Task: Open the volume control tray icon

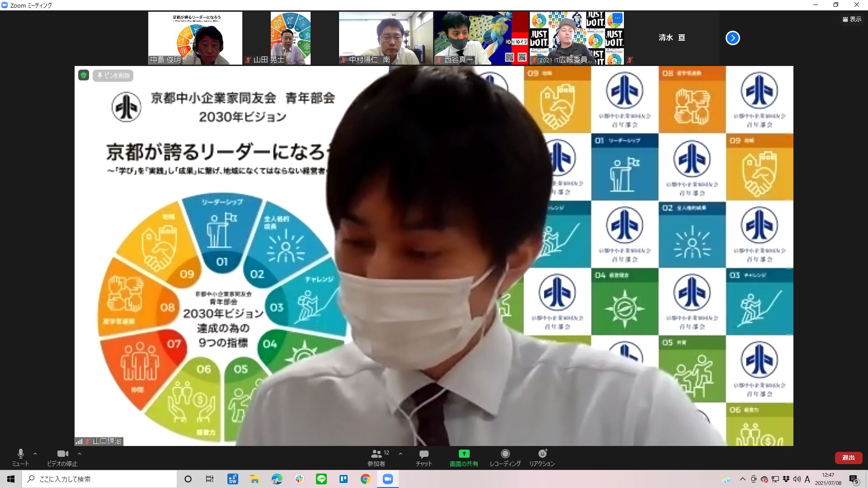Action: [x=797, y=479]
